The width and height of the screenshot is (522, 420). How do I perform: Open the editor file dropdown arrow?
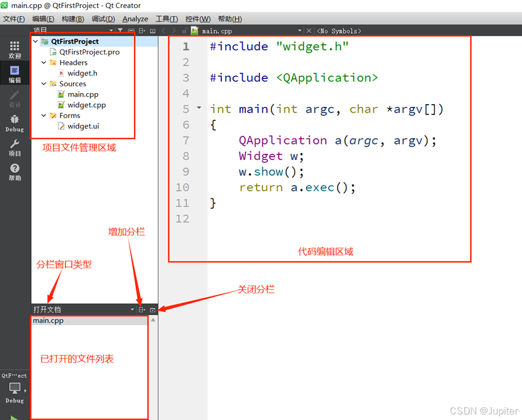tap(300, 31)
